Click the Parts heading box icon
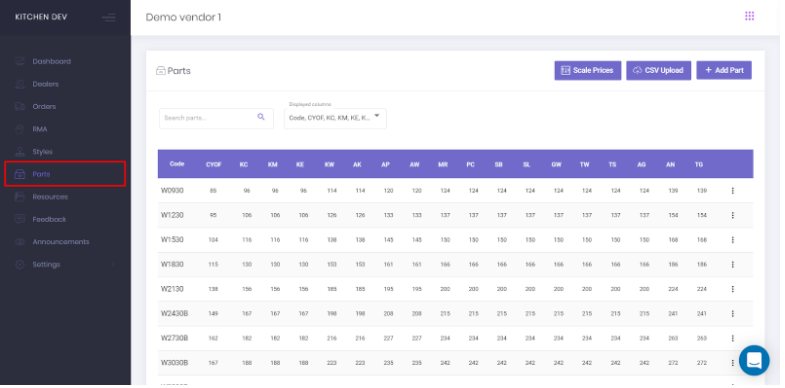The height and width of the screenshot is (388, 785). pyautogui.click(x=161, y=71)
